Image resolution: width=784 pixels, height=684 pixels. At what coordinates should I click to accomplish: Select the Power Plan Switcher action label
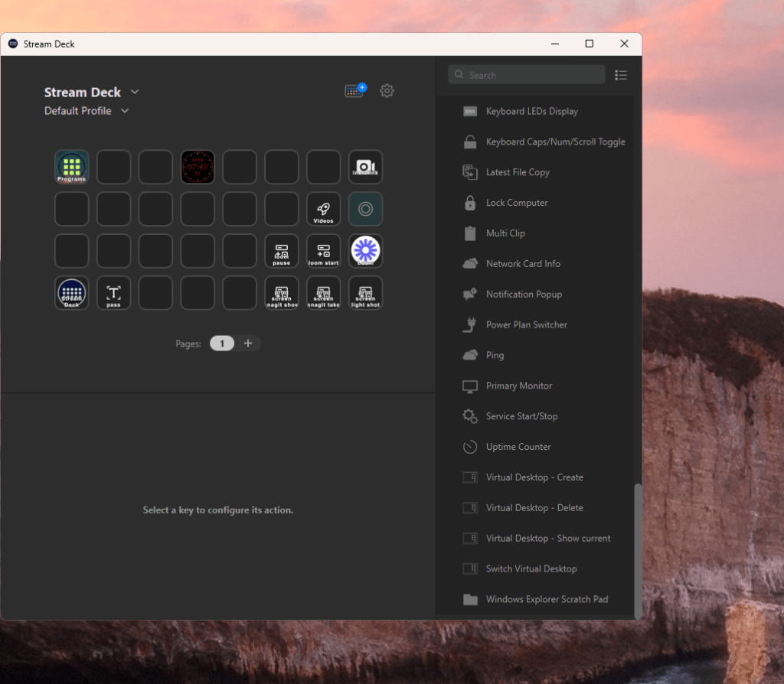[x=527, y=324]
